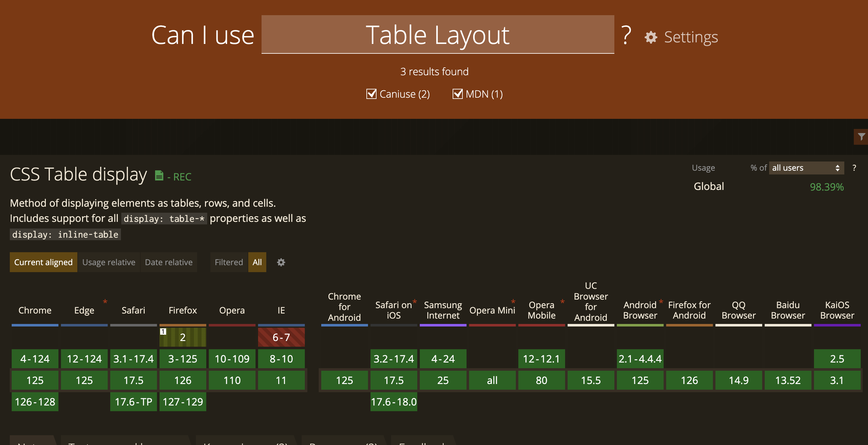Image resolution: width=868 pixels, height=445 pixels.
Task: Click the Firefox browser column header
Action: (183, 310)
